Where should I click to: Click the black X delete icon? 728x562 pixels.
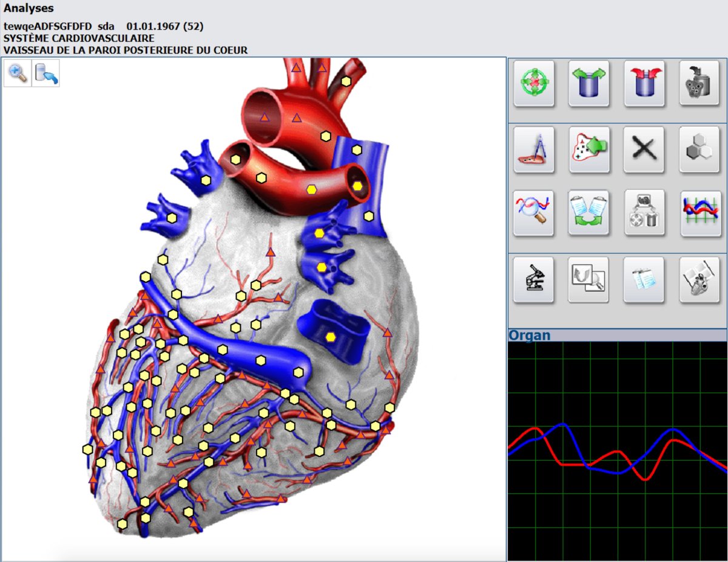click(644, 149)
